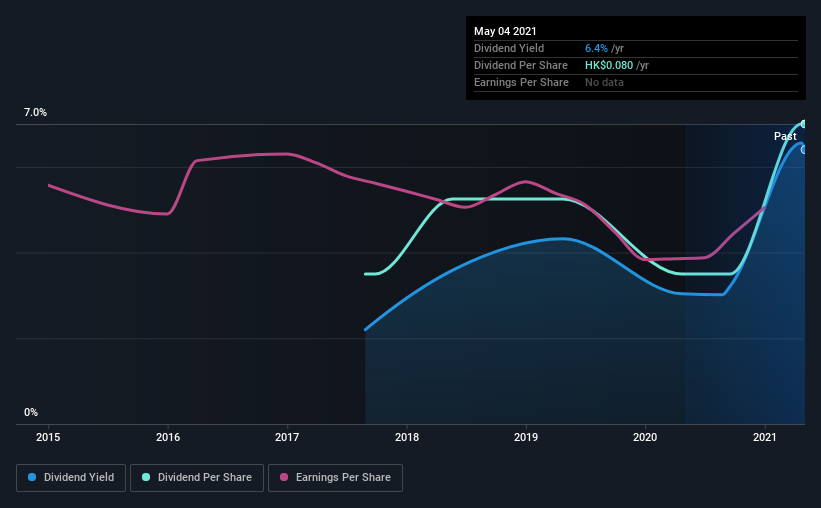This screenshot has width=821, height=508.
Task: Click the 2020 label on the time axis
Action: (645, 437)
